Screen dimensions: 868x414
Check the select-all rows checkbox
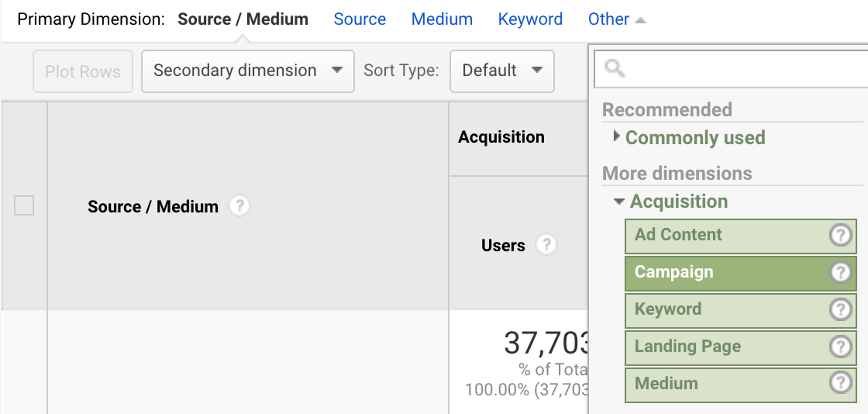tap(24, 206)
